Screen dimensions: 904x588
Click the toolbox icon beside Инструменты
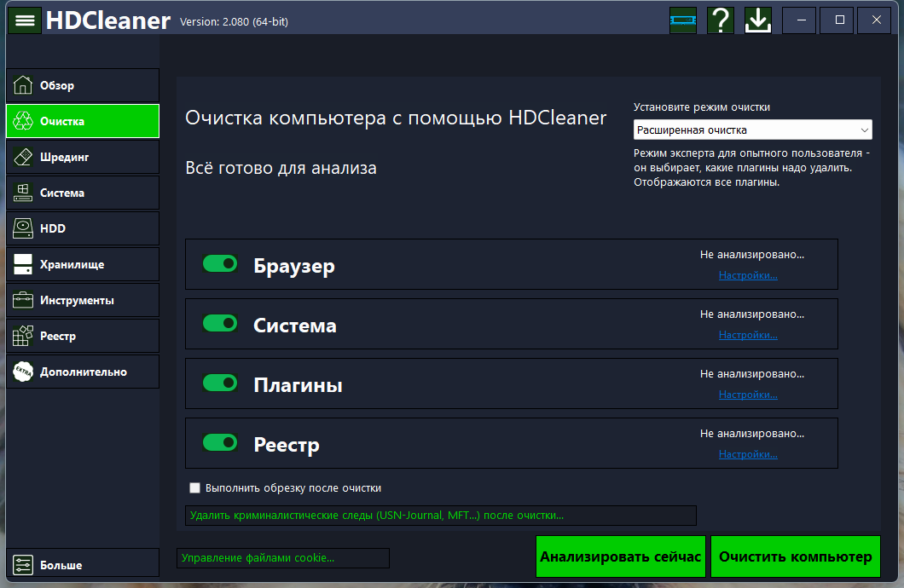coord(23,300)
